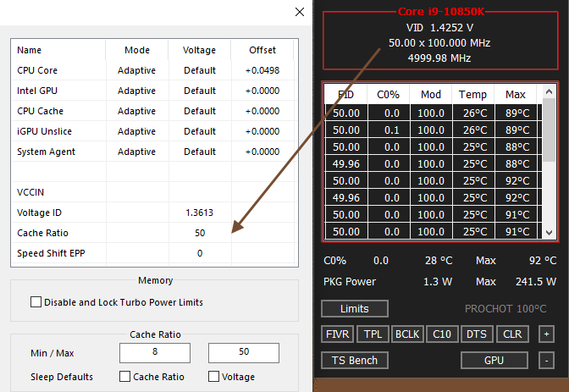Click the C10 button

point(442,334)
